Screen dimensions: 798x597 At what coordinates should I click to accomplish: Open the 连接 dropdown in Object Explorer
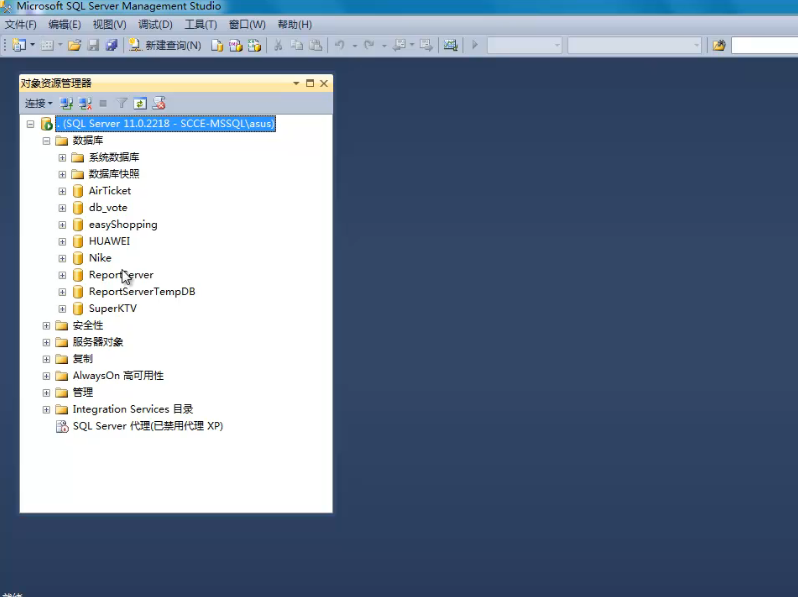pyautogui.click(x=39, y=103)
